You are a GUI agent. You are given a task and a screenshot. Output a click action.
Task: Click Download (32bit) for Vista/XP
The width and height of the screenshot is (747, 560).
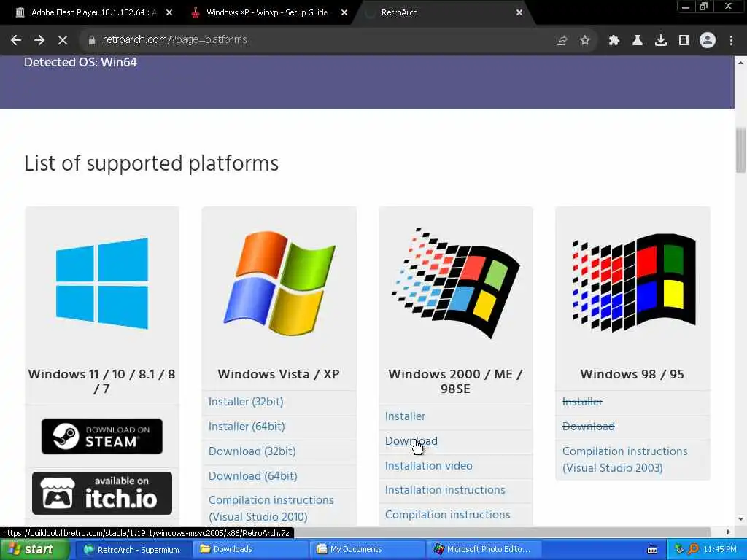252,451
